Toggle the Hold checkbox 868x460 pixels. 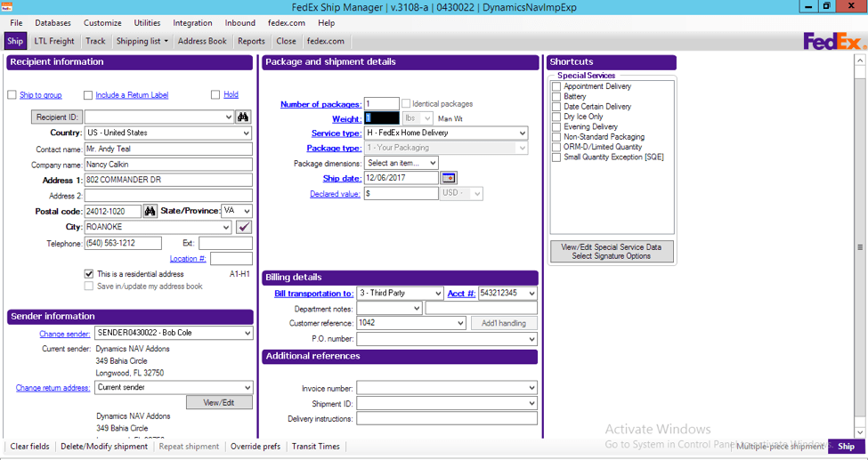[215, 94]
